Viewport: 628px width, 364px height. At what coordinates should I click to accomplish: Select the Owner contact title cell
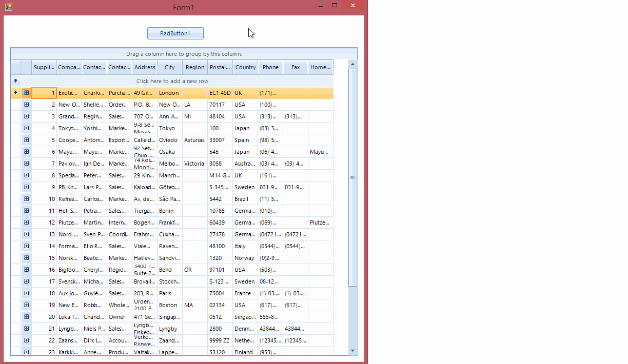[x=120, y=317]
